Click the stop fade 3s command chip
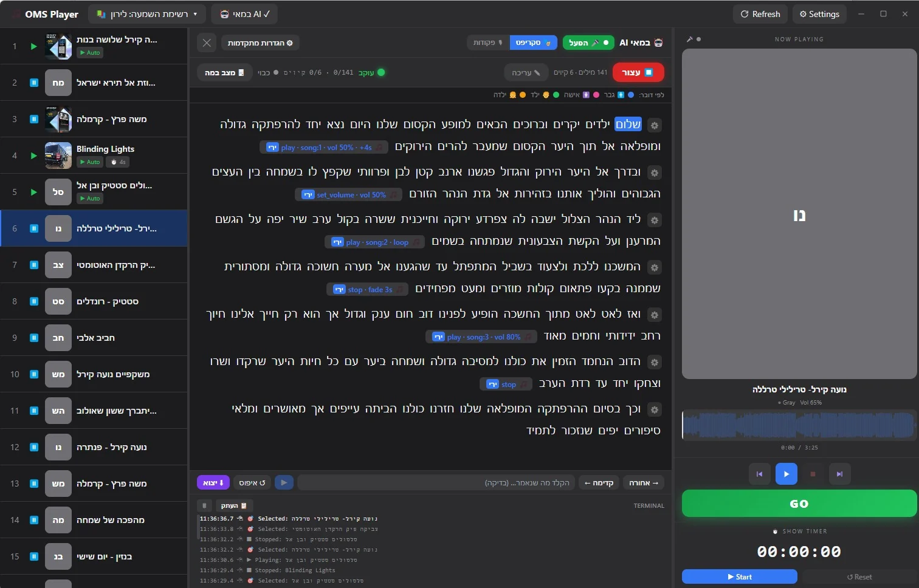 (367, 289)
